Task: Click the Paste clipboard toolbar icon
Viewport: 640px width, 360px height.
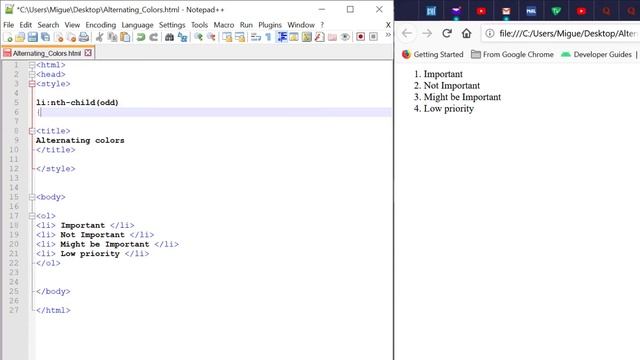Action: pyautogui.click(x=125, y=37)
